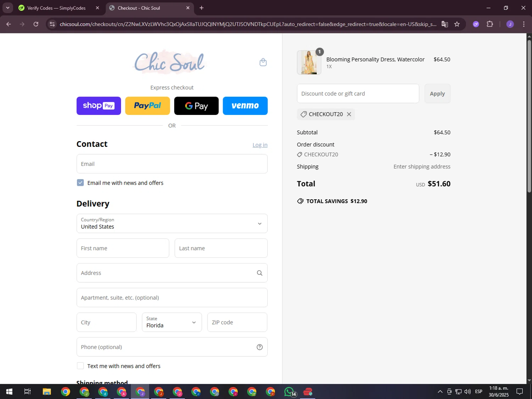Open the Chrome profile avatar J
This screenshot has height=399, width=532.
510,24
